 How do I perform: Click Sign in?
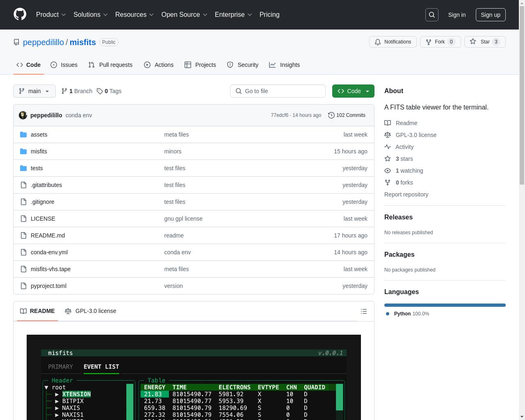pos(457,15)
